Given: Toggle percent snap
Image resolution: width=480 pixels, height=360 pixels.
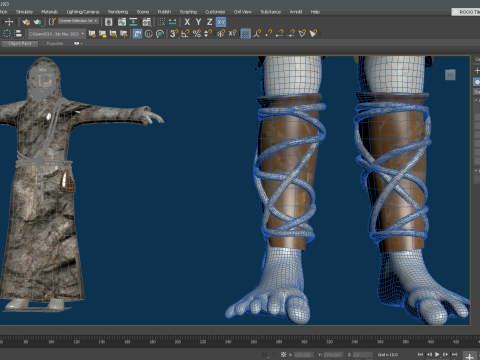Looking at the screenshot, I should (x=197, y=33).
